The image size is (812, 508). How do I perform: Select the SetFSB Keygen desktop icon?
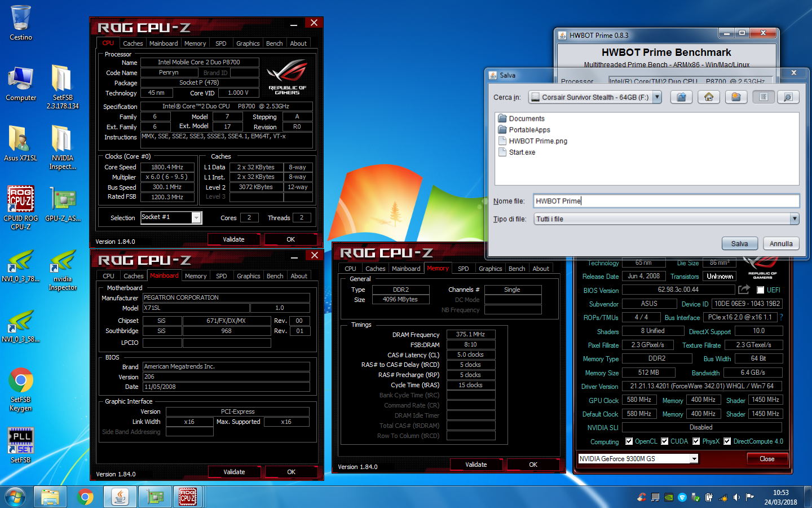(x=21, y=389)
